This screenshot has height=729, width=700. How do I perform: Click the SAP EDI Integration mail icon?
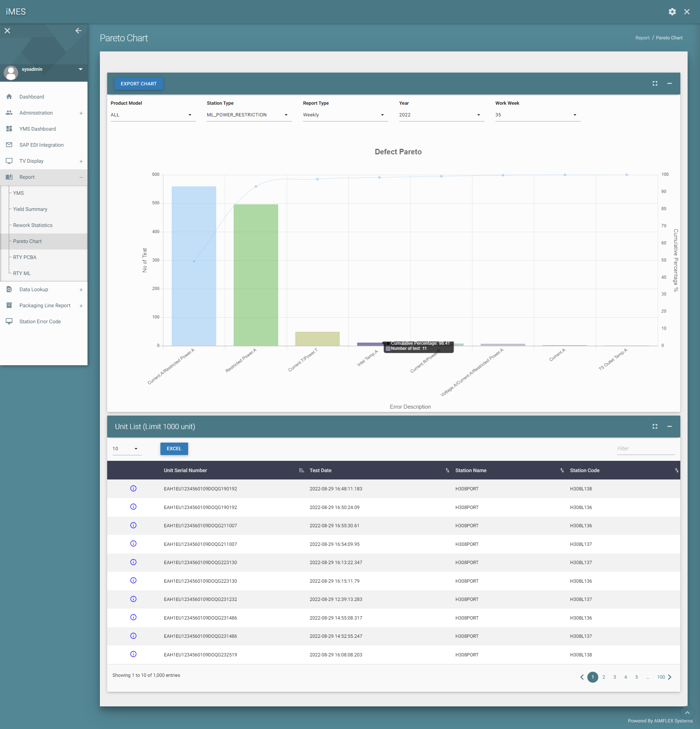coord(9,145)
